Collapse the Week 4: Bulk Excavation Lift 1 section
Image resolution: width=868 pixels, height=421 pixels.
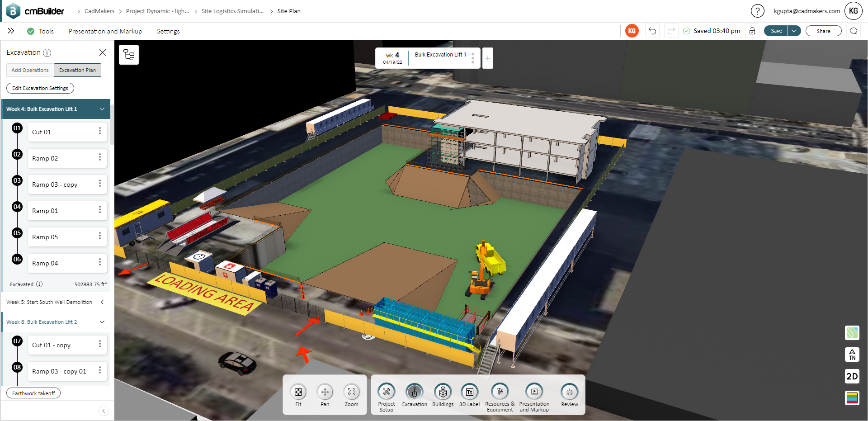pos(103,109)
